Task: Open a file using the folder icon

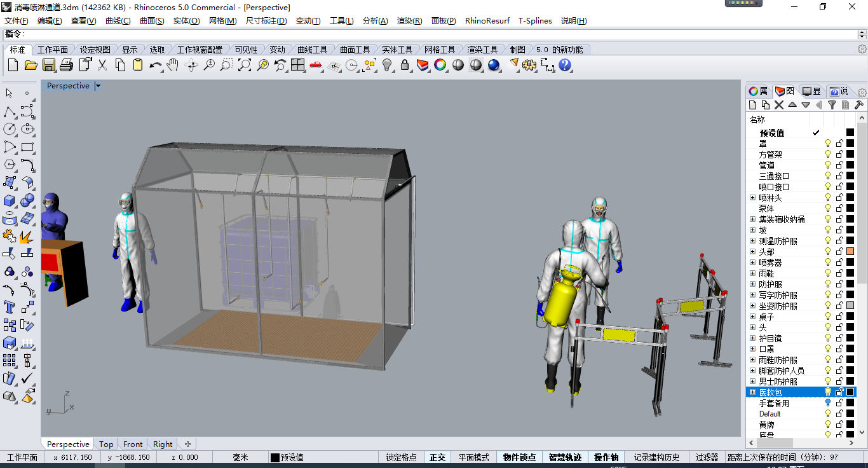Action: click(x=31, y=65)
